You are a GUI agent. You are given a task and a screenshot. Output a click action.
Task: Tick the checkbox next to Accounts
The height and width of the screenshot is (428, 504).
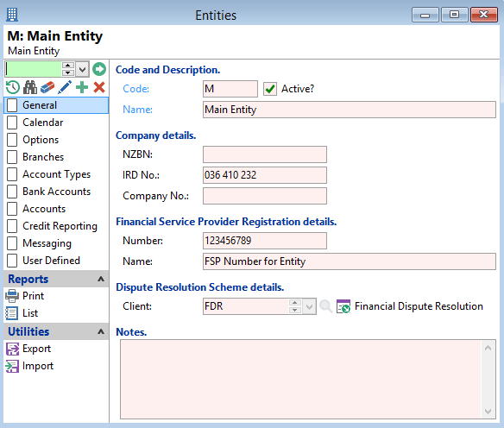click(x=12, y=209)
